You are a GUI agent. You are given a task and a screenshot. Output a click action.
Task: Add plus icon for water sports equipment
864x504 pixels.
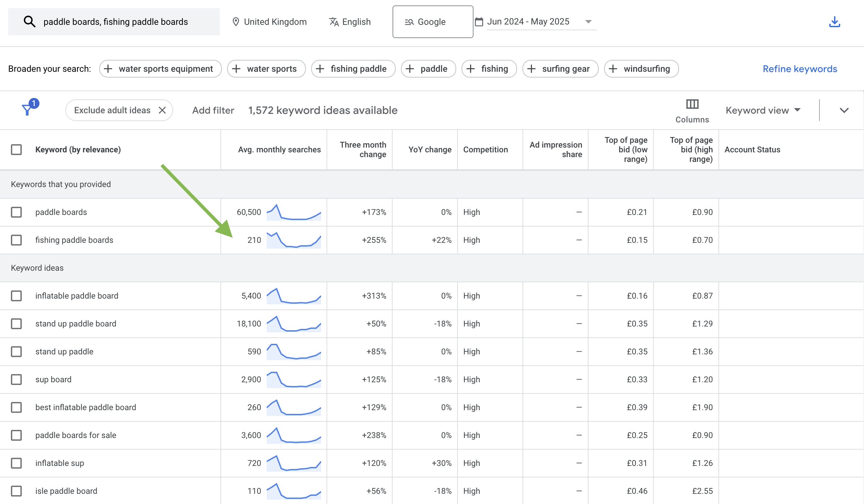(x=108, y=69)
